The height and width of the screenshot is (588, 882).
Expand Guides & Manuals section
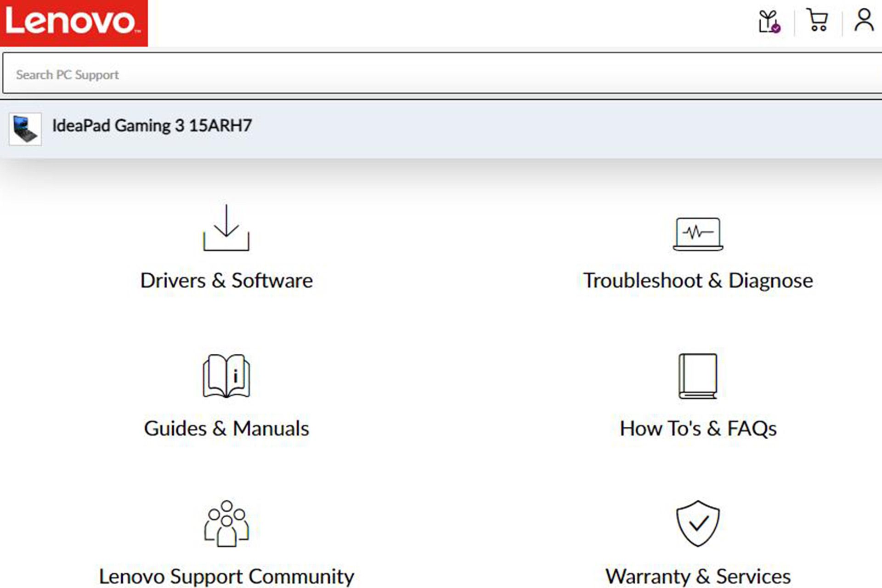pyautogui.click(x=226, y=394)
